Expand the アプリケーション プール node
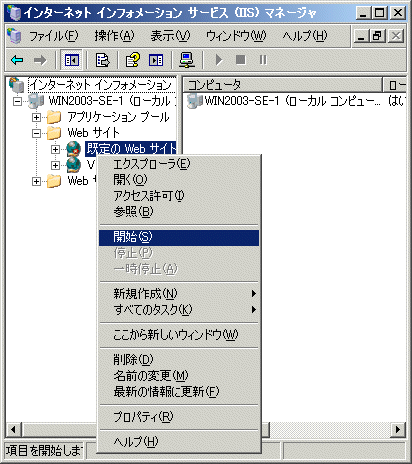 36,117
